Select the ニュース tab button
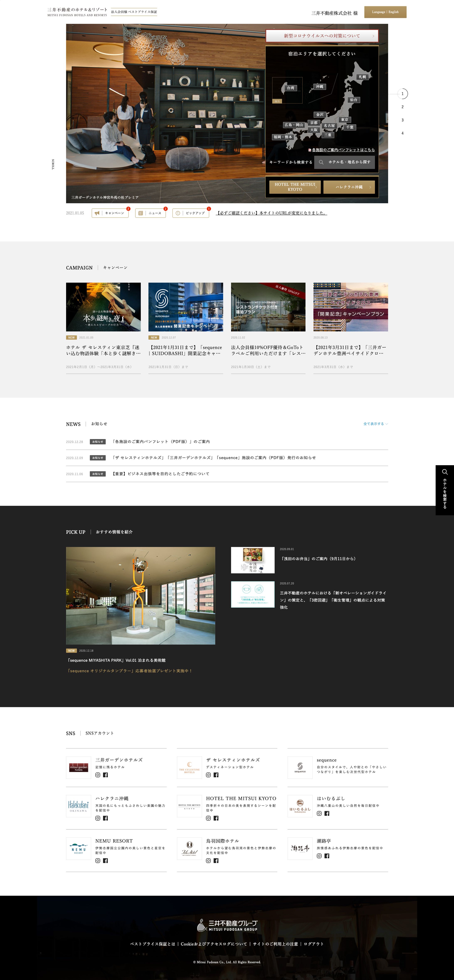454x980 pixels. 151,213
